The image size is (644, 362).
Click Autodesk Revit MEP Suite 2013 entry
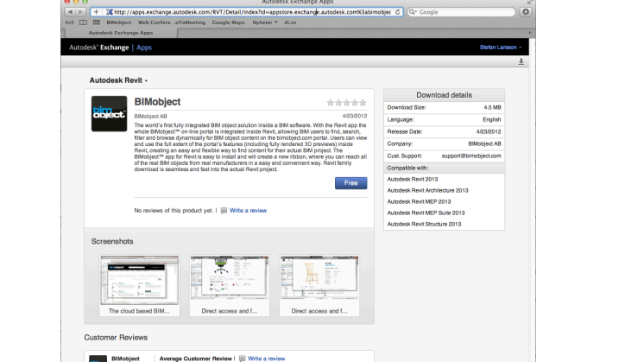[426, 213]
